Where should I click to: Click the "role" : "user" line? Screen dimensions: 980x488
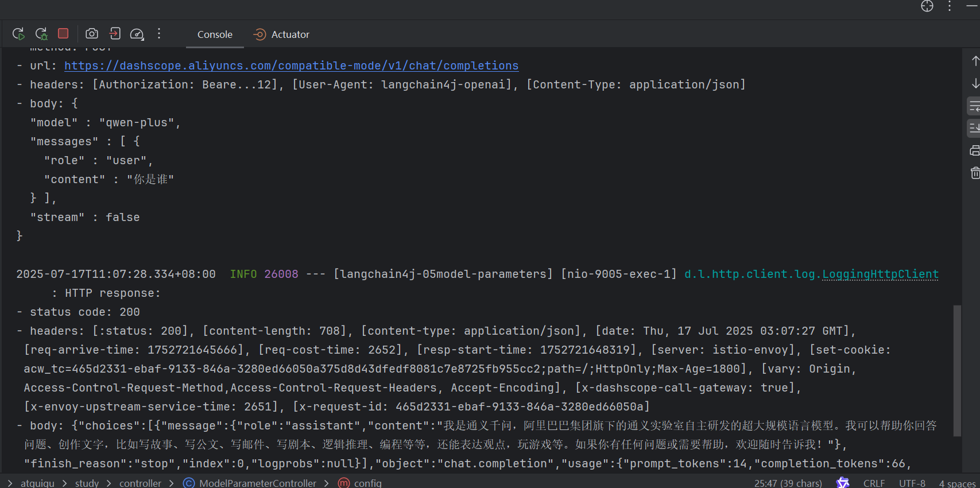[x=99, y=160]
